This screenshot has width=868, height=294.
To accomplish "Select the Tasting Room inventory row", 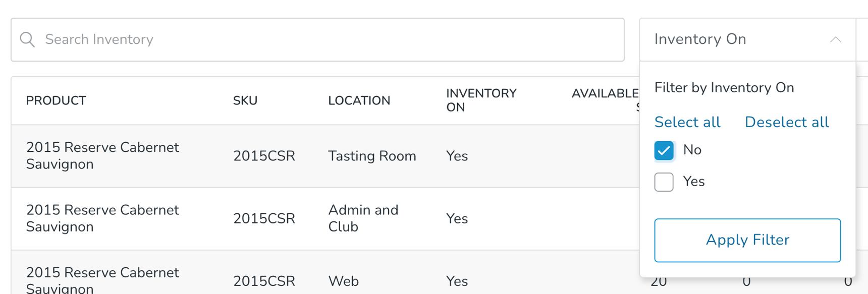I will tap(303, 156).
